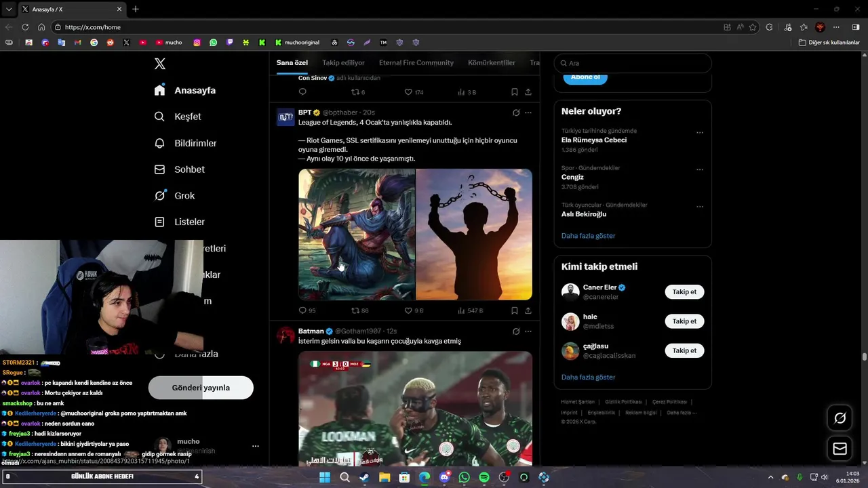Open more options menu on the Batman post
This screenshot has width=868, height=488.
pyautogui.click(x=528, y=331)
